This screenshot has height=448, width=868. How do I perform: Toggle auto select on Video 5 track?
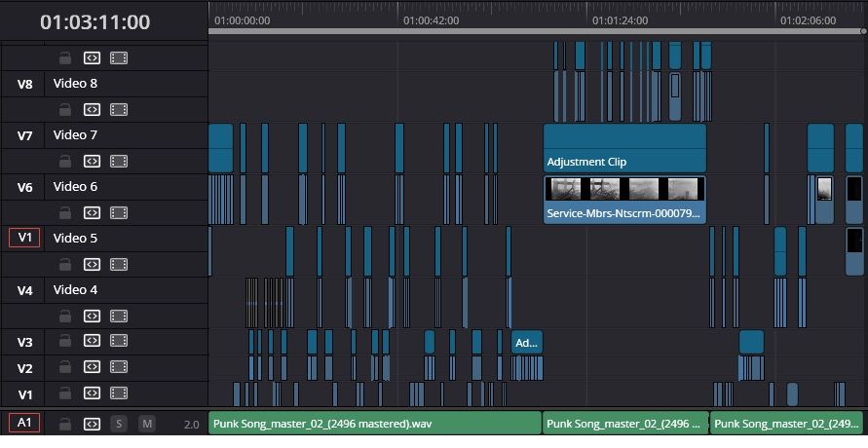click(x=92, y=264)
